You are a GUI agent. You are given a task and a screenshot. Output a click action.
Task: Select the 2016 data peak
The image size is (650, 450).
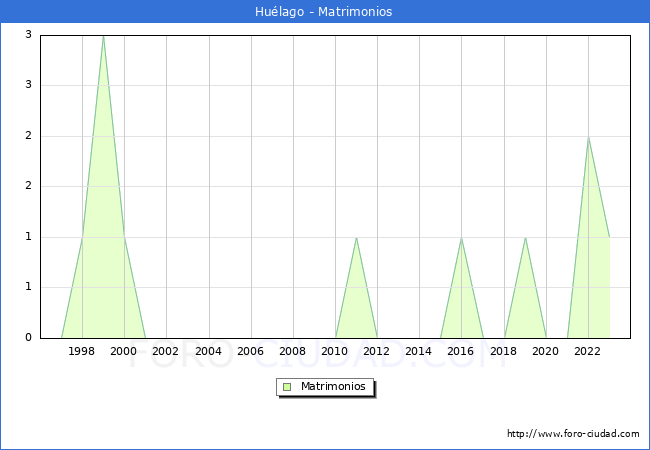pyautogui.click(x=461, y=237)
